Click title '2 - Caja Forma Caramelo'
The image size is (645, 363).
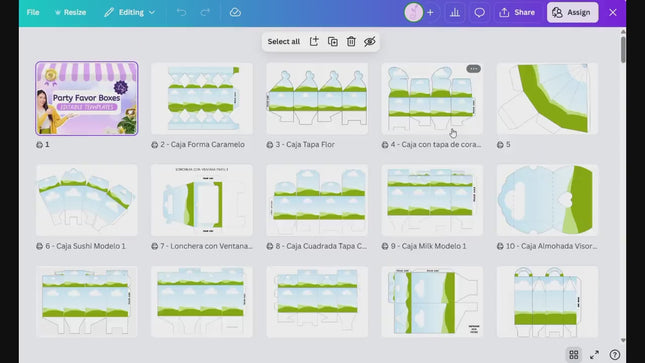202,144
